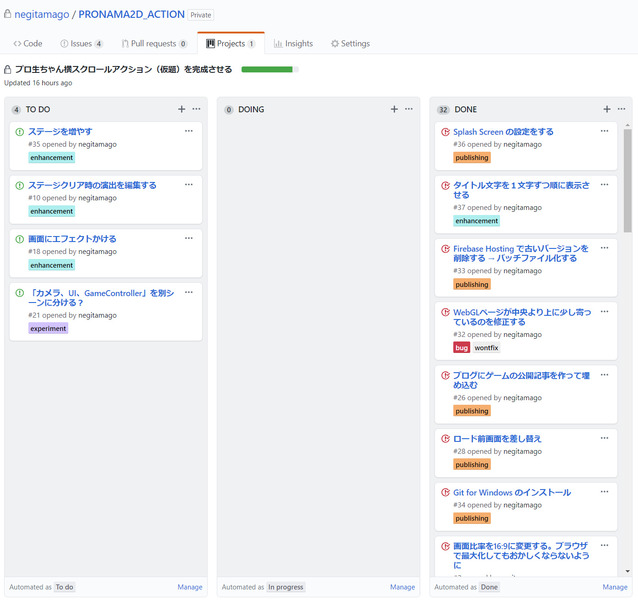638x600 pixels.
Task: Click the DONE column card count 32
Action: [x=443, y=110]
